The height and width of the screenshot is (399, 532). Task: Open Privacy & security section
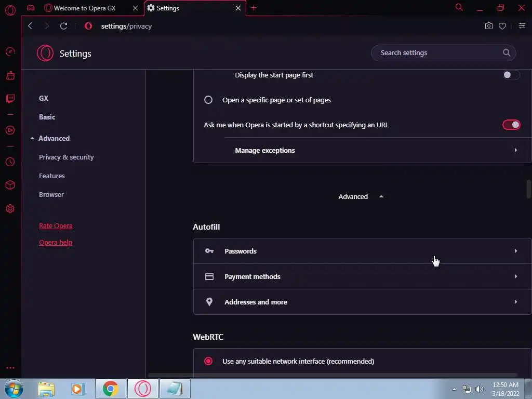[x=66, y=157]
